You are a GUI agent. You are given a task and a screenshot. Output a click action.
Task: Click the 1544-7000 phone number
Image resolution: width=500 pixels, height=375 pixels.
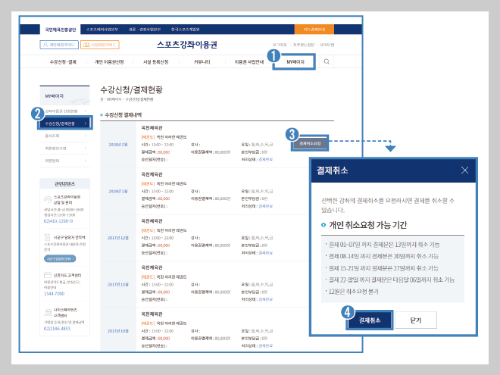pyautogui.click(x=54, y=294)
